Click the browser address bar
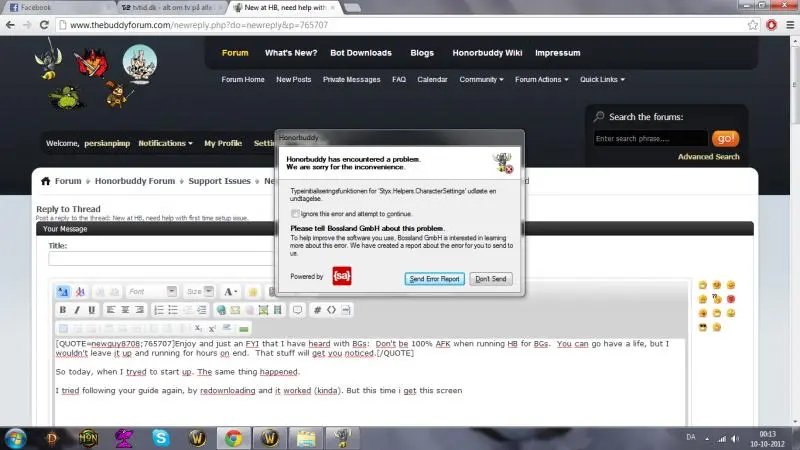 (x=401, y=24)
